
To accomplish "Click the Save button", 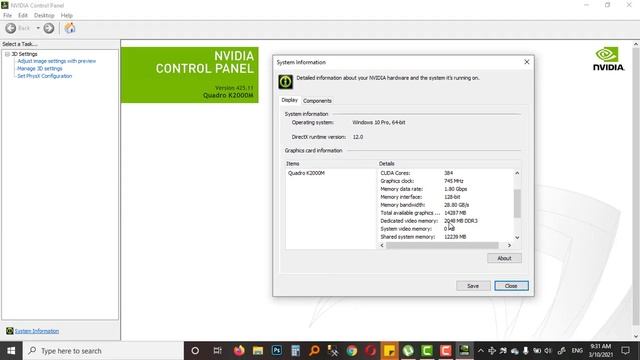I will click(473, 286).
